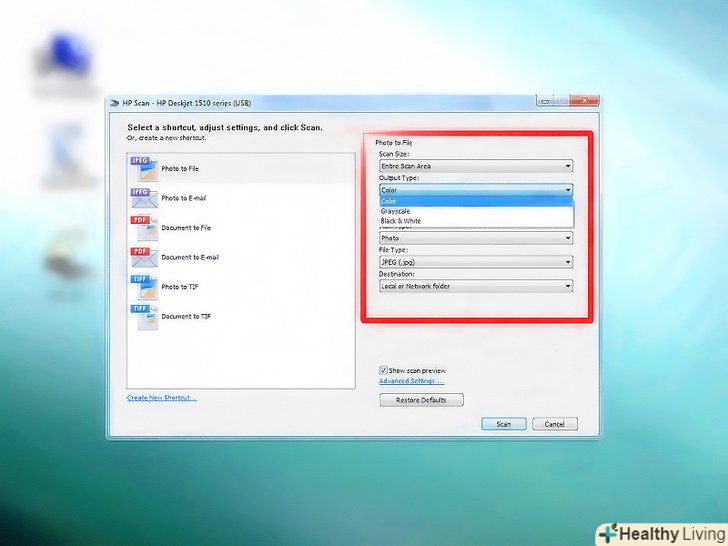Open the Destination dropdown

coord(476,286)
